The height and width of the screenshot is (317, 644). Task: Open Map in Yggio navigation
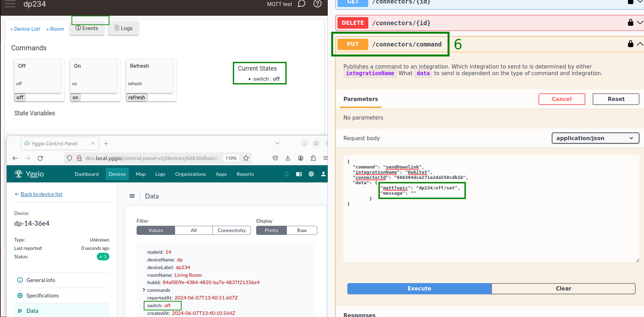[140, 174]
